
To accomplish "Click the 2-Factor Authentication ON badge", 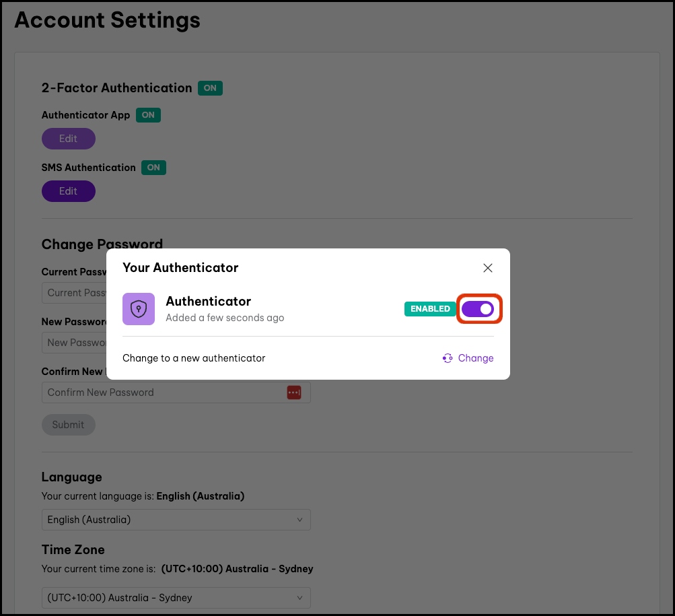I will point(210,88).
